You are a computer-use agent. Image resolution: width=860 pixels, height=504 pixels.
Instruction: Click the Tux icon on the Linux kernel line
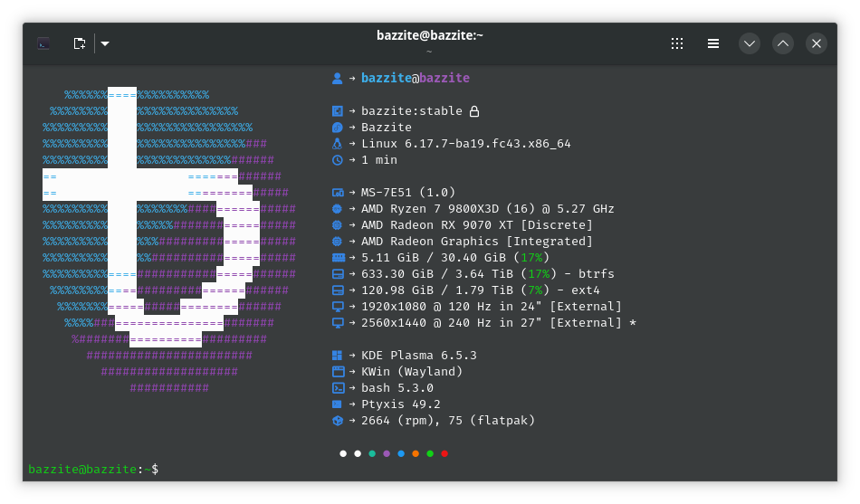click(338, 144)
